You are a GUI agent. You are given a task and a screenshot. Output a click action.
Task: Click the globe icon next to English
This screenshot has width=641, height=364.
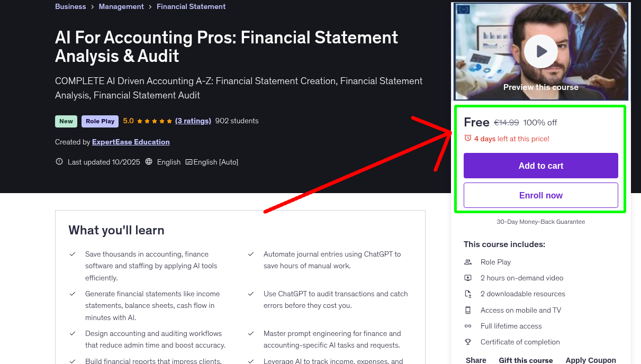pos(149,162)
